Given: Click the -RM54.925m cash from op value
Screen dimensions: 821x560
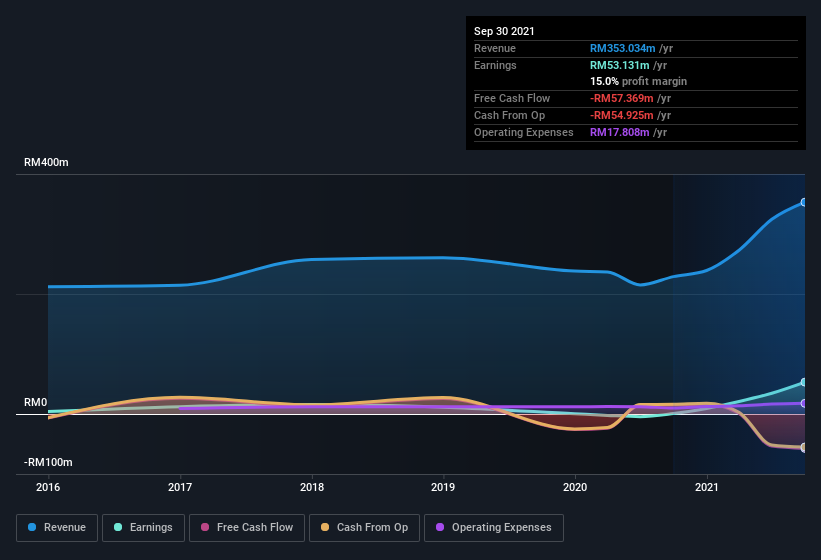Looking at the screenshot, I should [x=622, y=115].
